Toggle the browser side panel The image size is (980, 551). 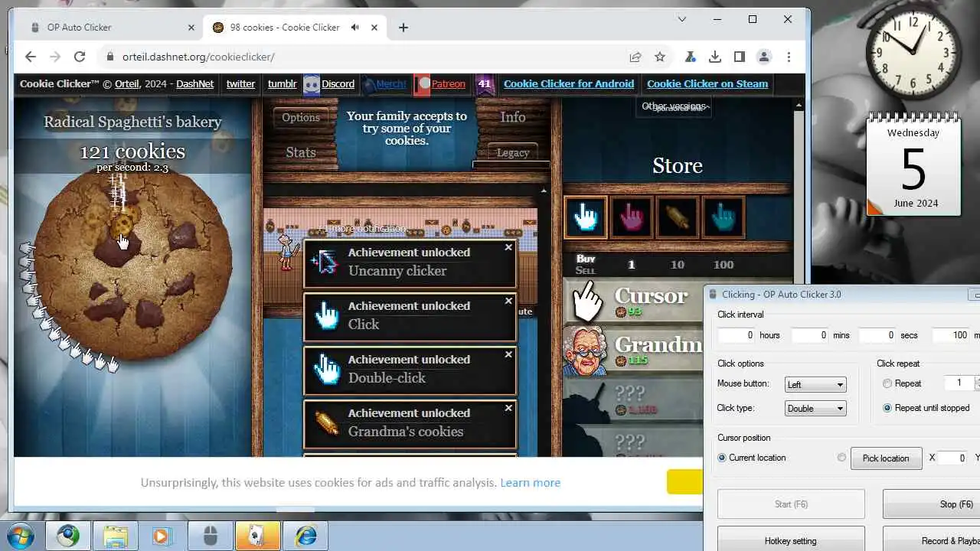click(x=740, y=57)
